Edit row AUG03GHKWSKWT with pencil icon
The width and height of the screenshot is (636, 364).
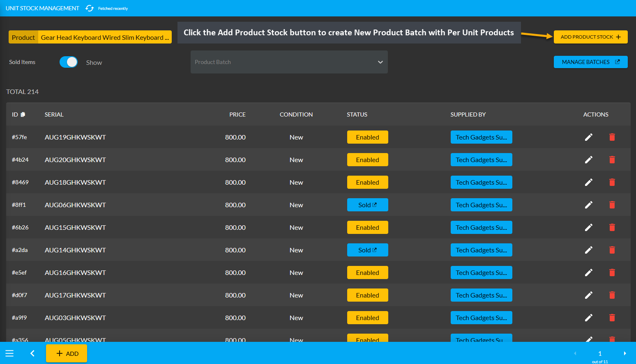click(589, 318)
